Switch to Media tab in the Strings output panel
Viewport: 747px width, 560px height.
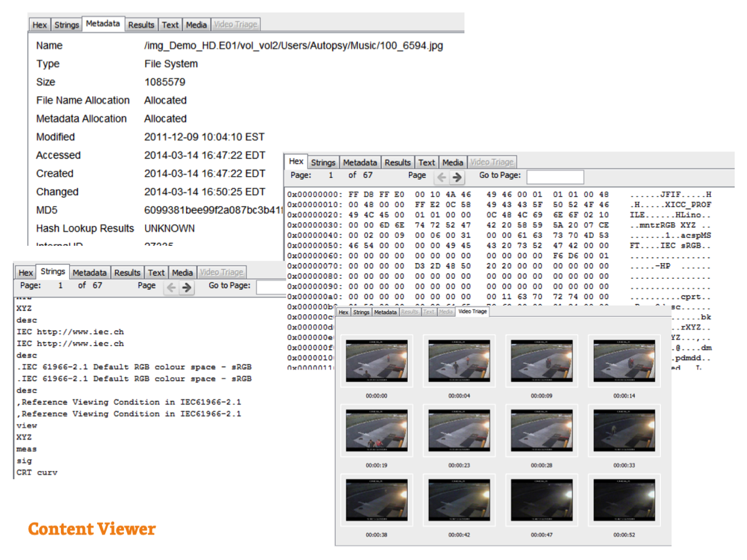click(182, 273)
